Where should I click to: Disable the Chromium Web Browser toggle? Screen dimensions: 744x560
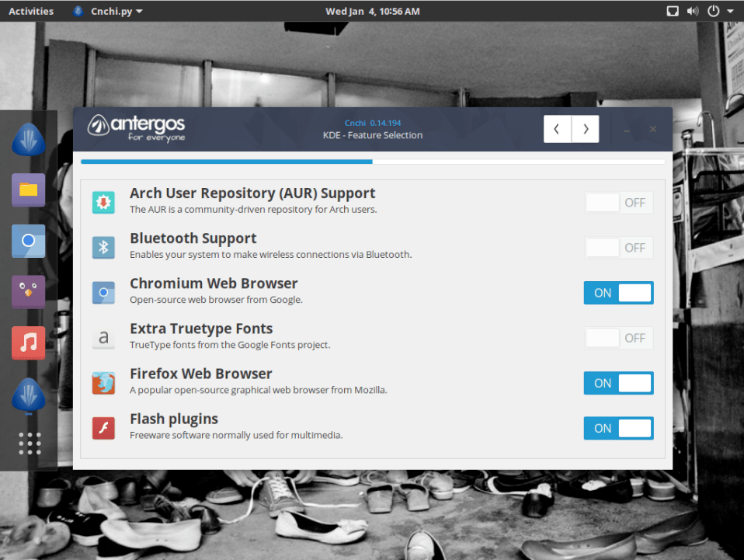click(x=619, y=293)
